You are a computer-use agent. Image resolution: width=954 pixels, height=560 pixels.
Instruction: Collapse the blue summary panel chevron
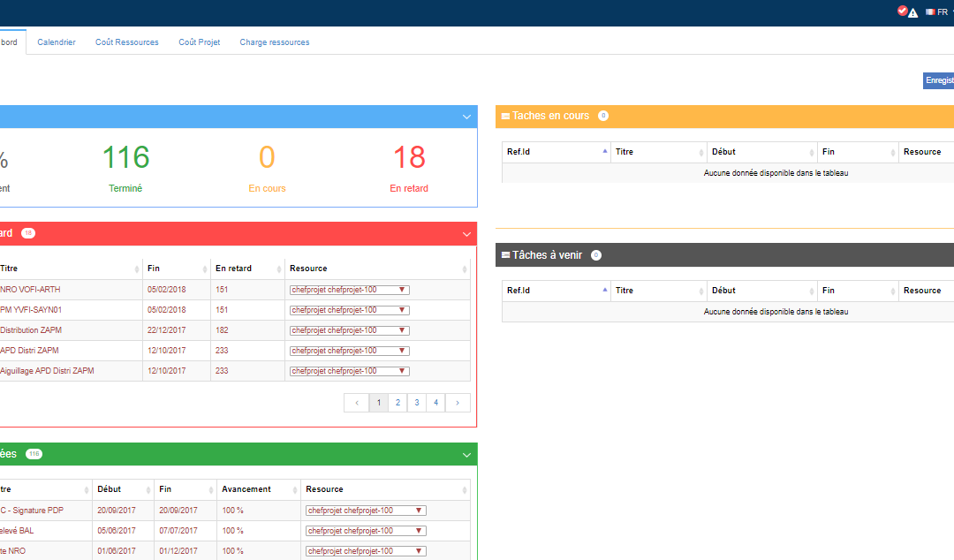point(466,117)
